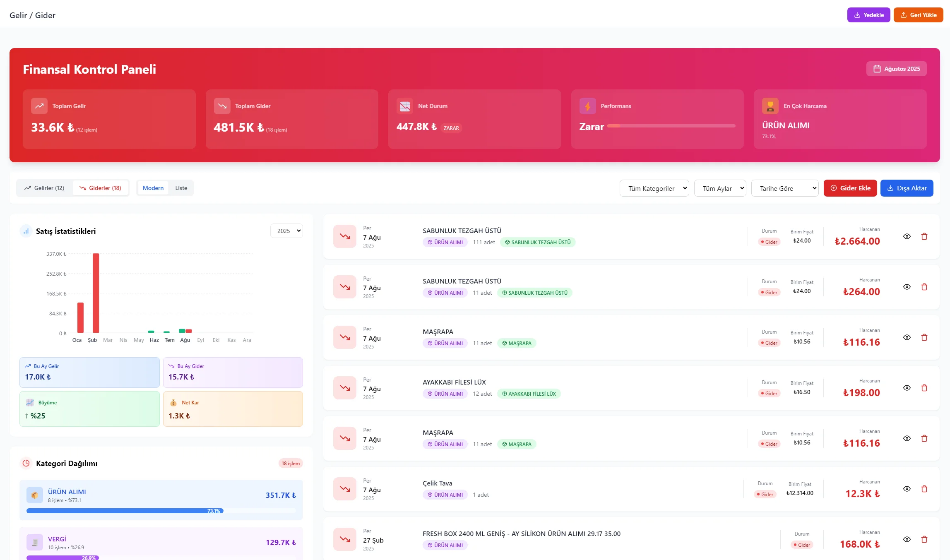Expand the 2025 year selector in statistics

[286, 231]
